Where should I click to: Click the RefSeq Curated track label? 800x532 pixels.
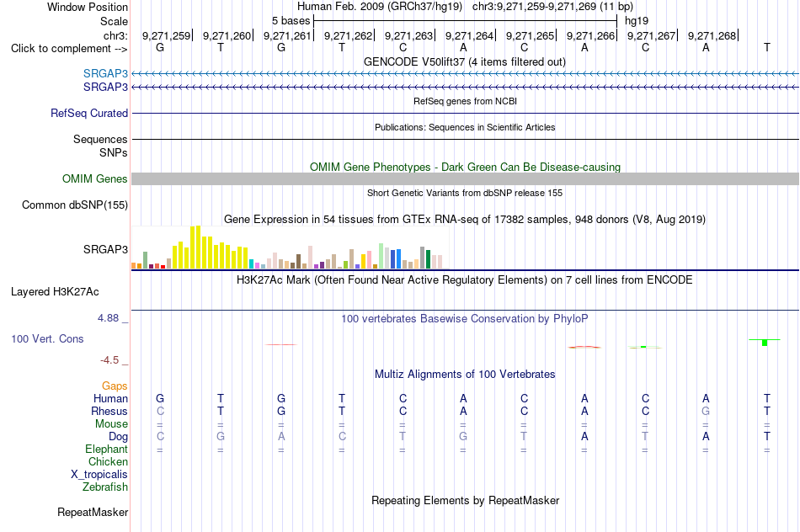tap(89, 114)
